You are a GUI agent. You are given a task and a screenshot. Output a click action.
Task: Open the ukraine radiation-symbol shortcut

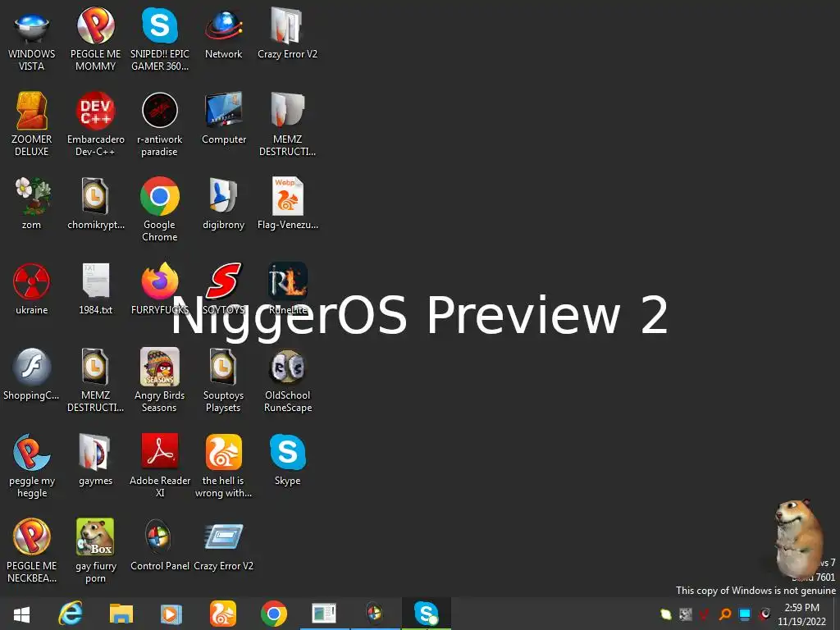point(31,289)
